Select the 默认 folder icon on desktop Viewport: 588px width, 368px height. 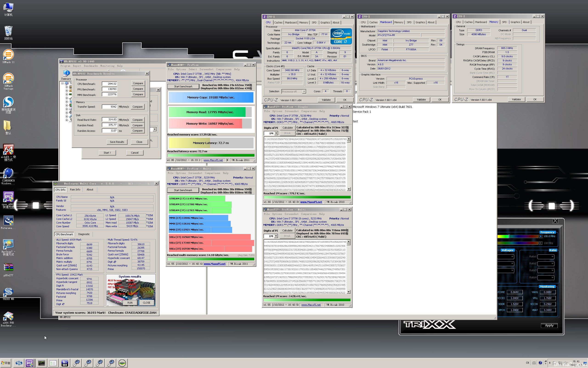[x=8, y=127]
